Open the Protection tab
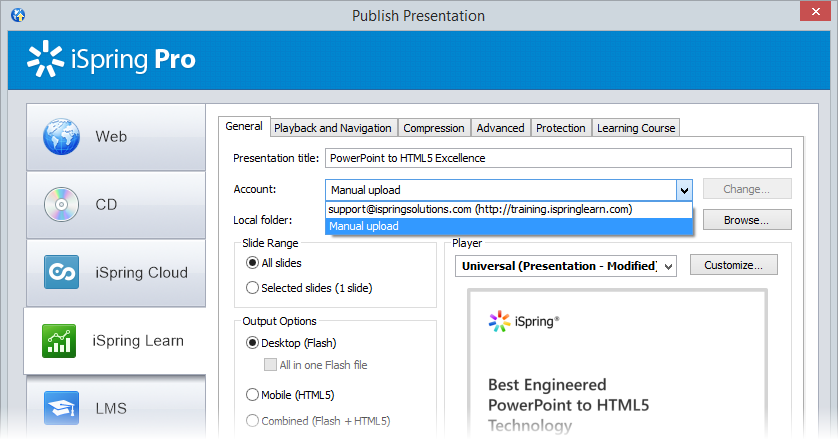This screenshot has width=838, height=440. click(x=561, y=128)
